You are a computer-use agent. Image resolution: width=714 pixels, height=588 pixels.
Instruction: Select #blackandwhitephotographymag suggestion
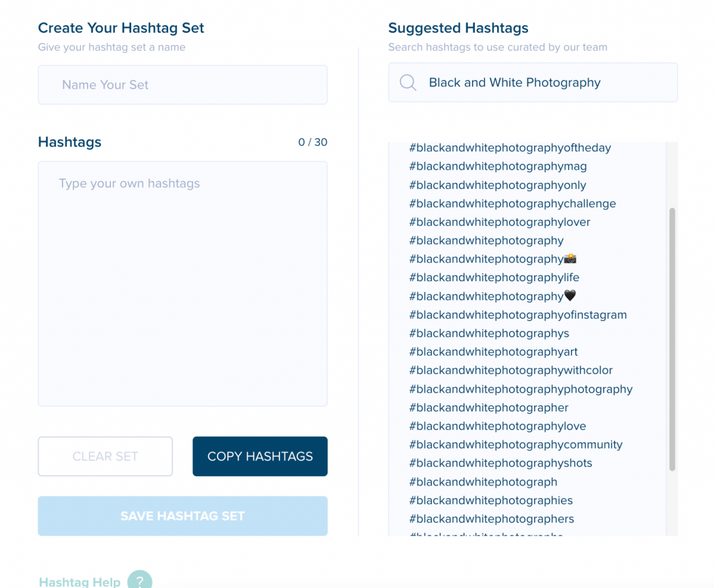point(498,166)
